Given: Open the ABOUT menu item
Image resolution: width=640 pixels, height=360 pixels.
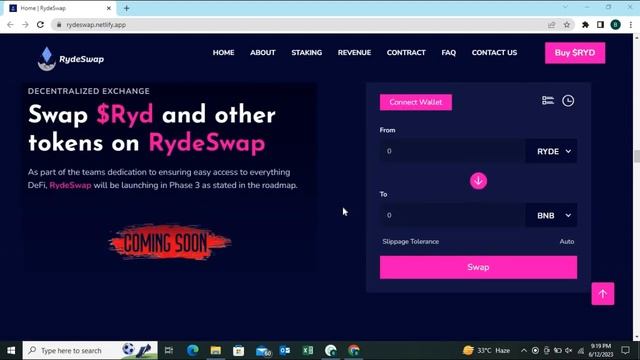Looking at the screenshot, I should tap(262, 53).
